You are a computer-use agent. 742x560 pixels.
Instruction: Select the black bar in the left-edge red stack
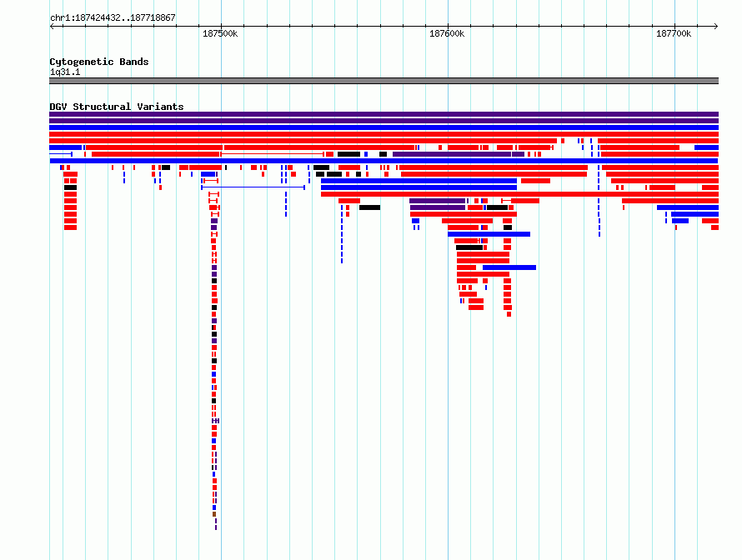71,187
